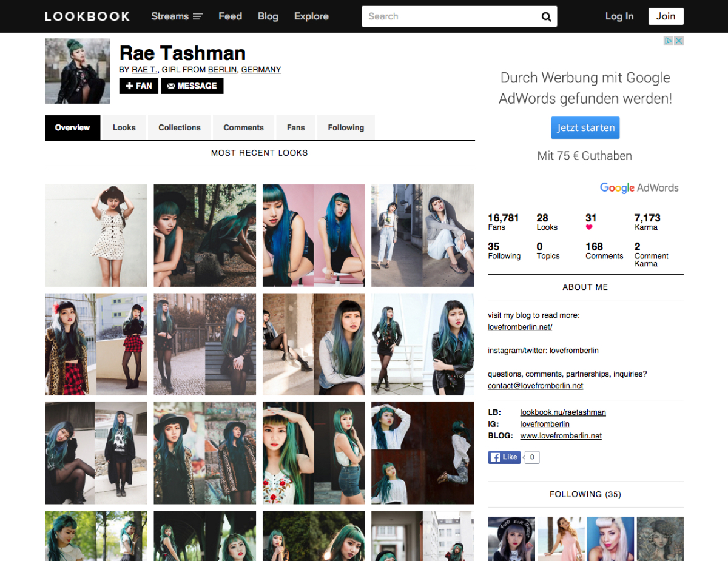Open the www.lovefromberlin.net BLOG link
Screen dimensions: 728x561
(x=561, y=435)
